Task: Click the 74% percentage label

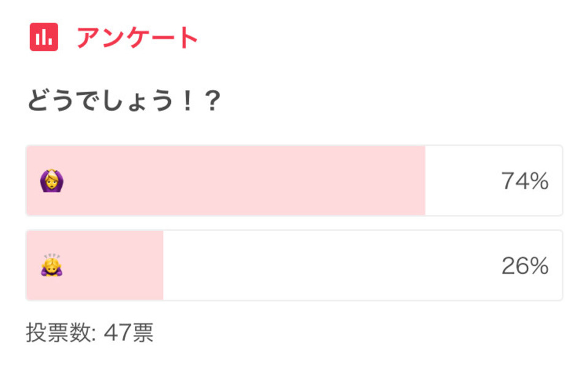Action: pos(525,181)
